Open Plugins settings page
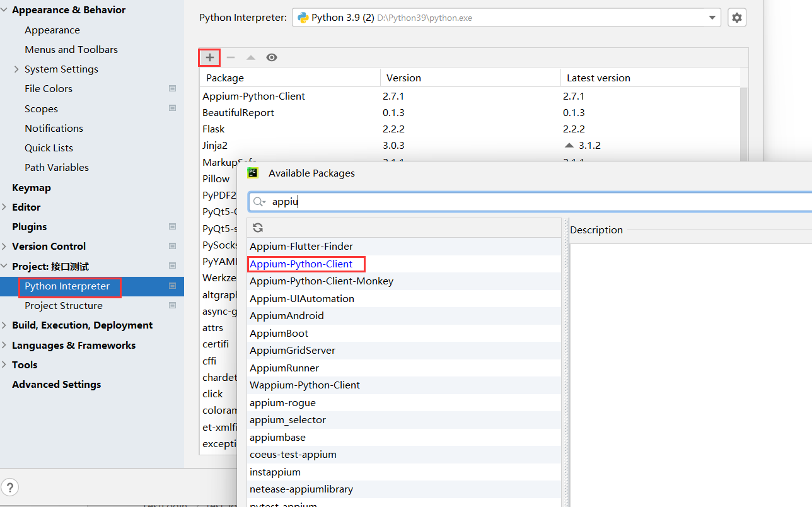812x507 pixels. (29, 226)
